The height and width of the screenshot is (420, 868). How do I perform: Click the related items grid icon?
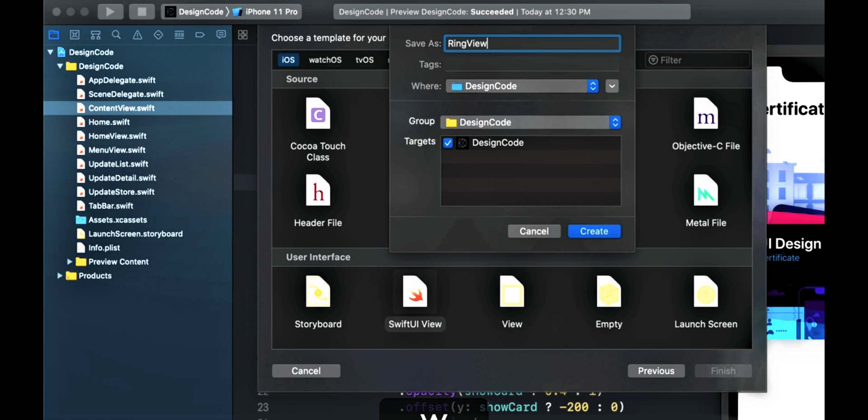[x=243, y=35]
